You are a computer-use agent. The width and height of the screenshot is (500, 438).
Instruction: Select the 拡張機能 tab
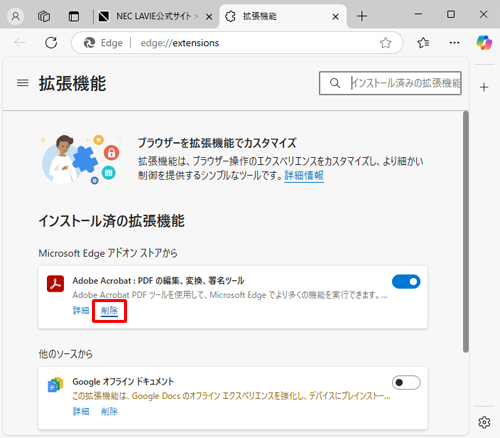click(x=283, y=16)
